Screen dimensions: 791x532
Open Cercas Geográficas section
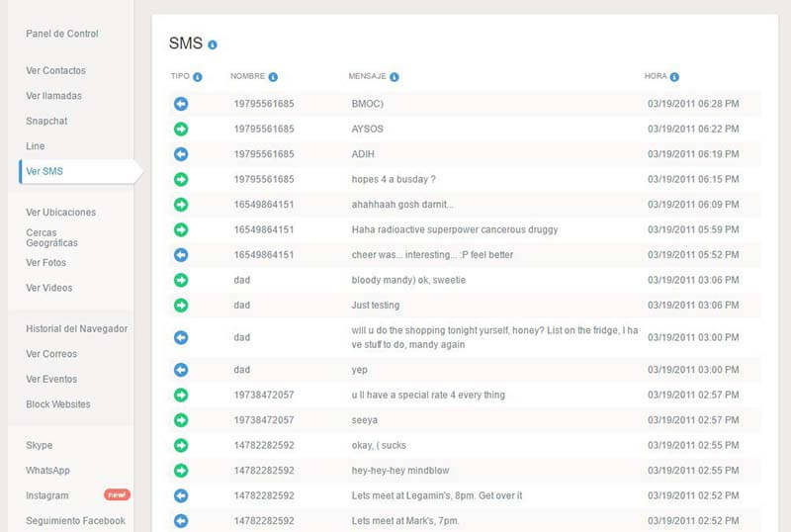[x=52, y=237]
